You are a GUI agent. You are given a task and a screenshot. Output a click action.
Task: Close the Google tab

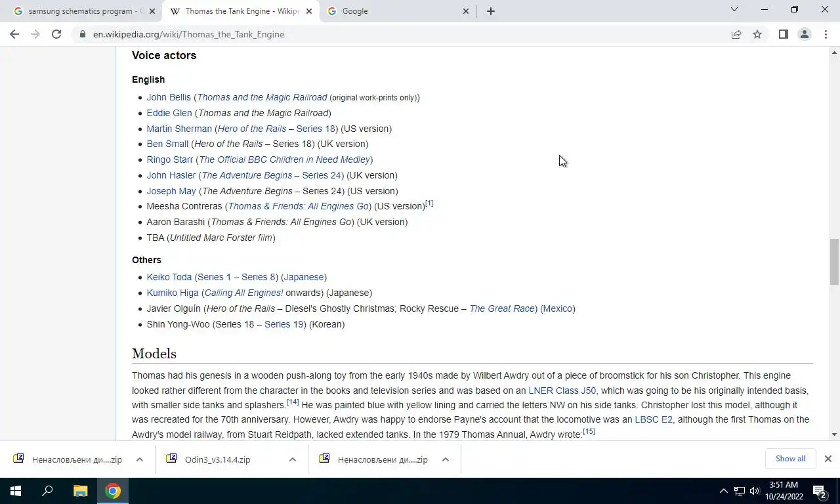(465, 11)
